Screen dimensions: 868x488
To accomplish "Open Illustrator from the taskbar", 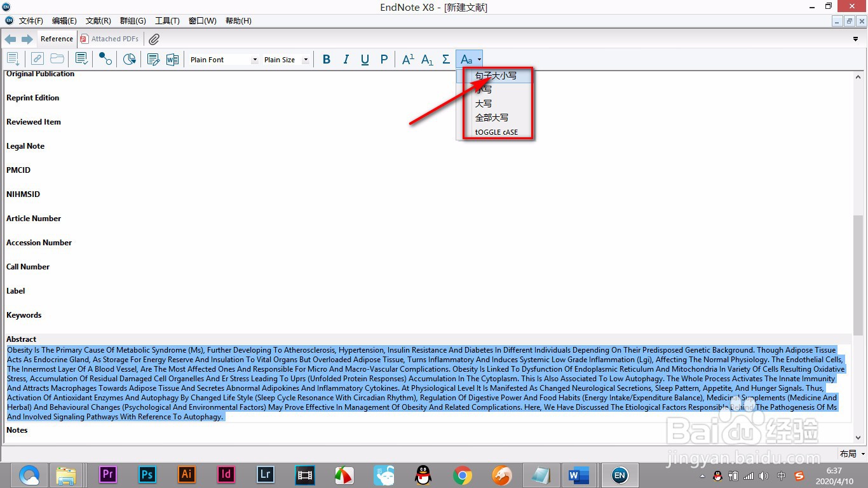I will pos(187,475).
